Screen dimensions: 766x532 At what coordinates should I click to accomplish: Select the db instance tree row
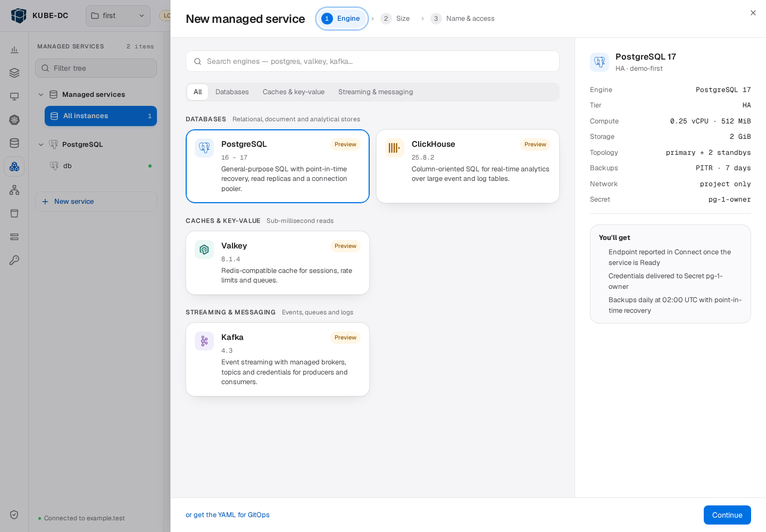101,166
